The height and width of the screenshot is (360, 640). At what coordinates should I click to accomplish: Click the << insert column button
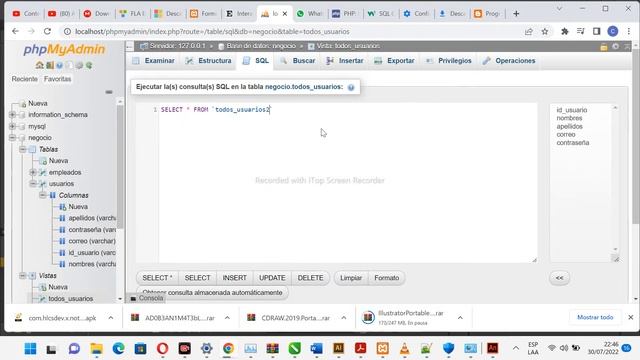click(559, 278)
